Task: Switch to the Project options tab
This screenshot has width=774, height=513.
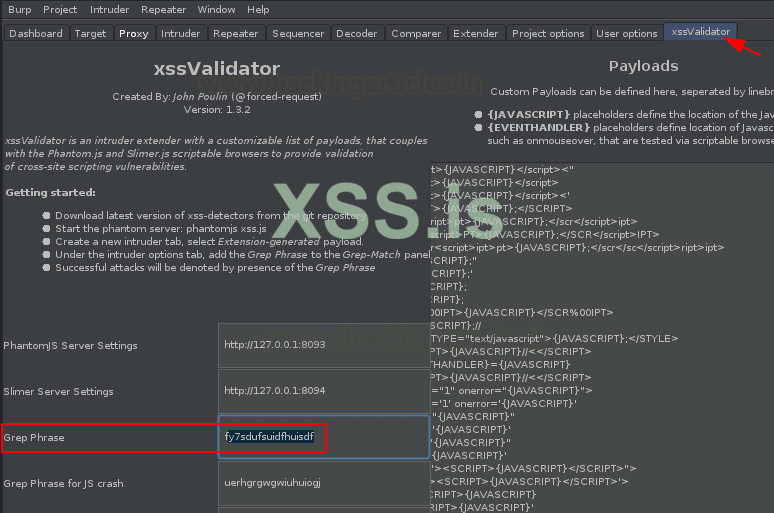Action: [548, 33]
